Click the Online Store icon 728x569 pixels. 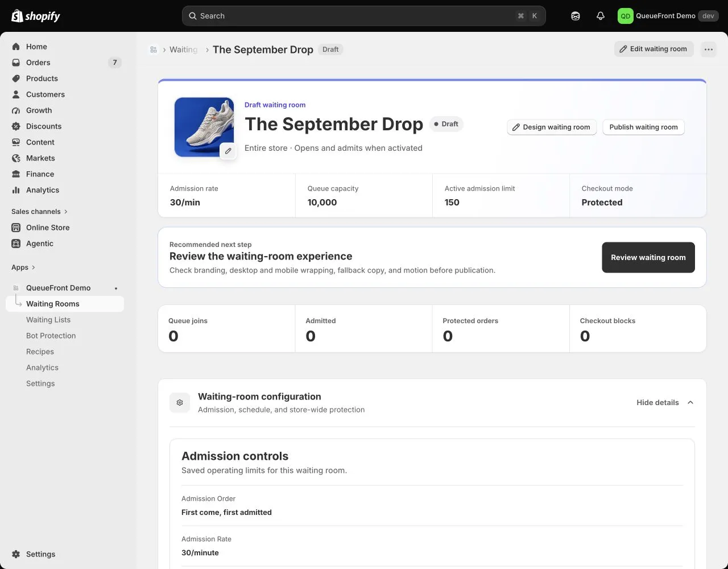[16, 228]
